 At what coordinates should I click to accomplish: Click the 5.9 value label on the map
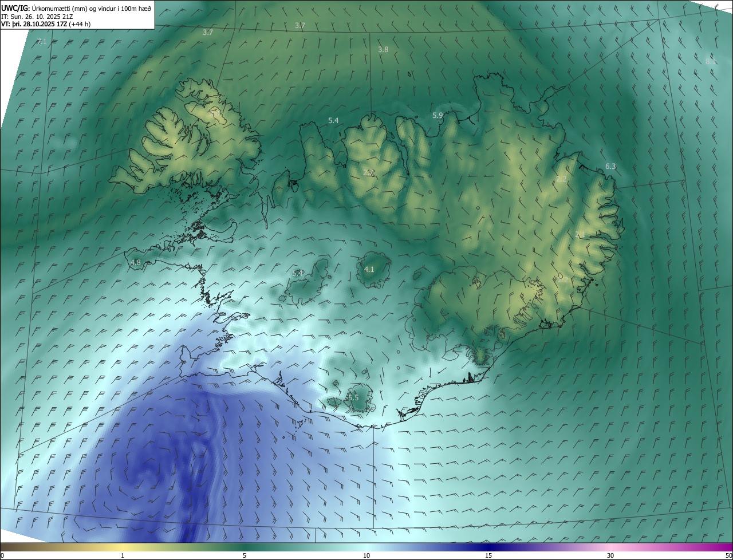[438, 116]
